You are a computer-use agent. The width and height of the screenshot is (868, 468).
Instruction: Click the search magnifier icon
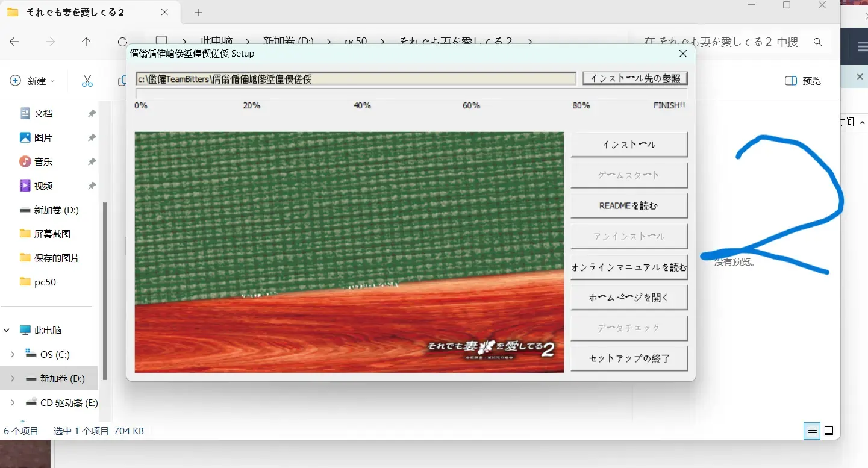tap(817, 42)
